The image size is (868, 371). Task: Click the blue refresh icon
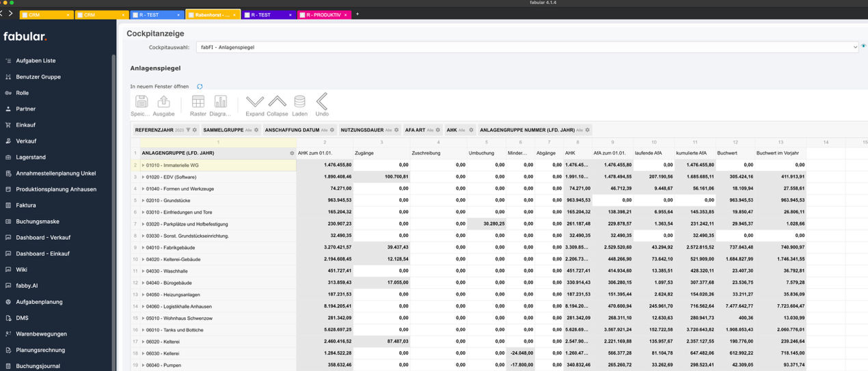click(x=200, y=87)
